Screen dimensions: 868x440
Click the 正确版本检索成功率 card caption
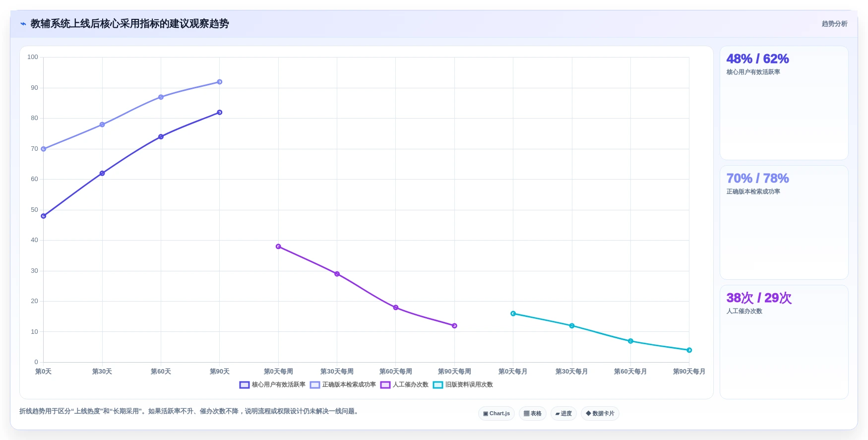(x=753, y=192)
